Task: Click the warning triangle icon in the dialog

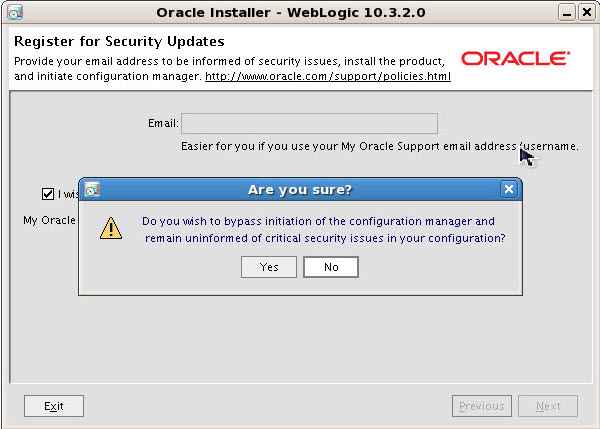Action: [x=111, y=229]
